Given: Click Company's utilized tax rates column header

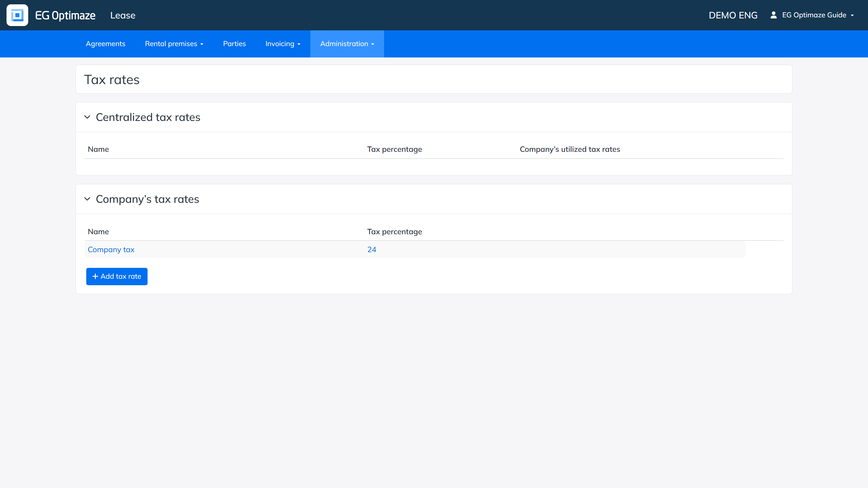Looking at the screenshot, I should click(570, 149).
